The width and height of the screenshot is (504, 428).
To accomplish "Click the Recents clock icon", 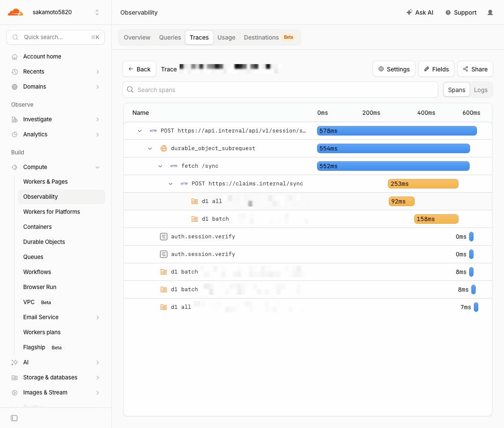I will 15,72.
